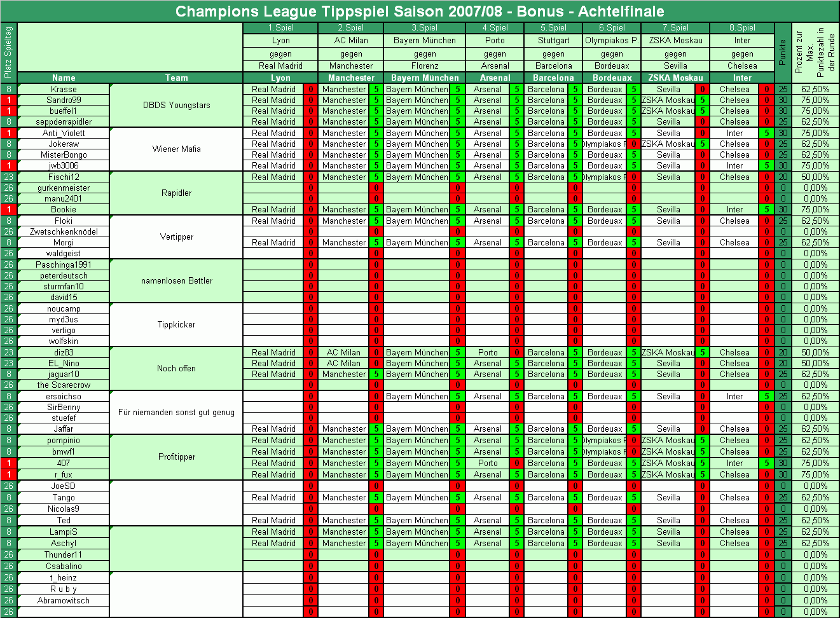Click the Olympiakos P. cell under 6.Spiel

coord(612,40)
